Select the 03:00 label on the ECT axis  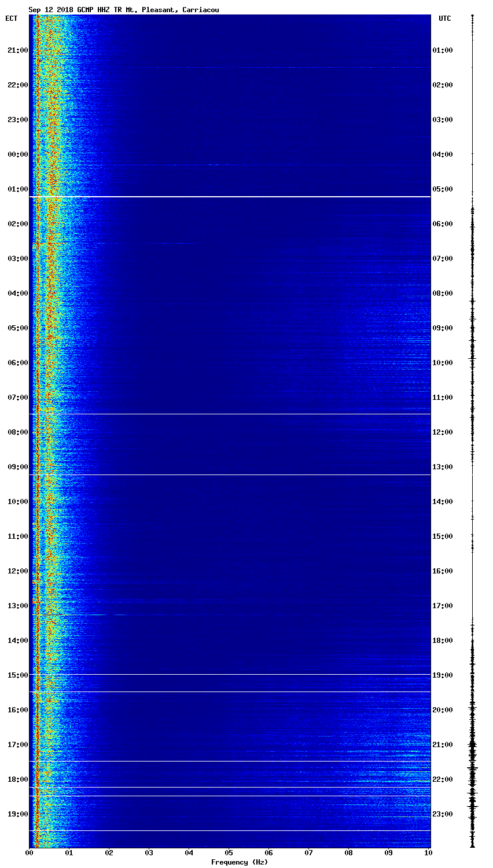coord(17,259)
